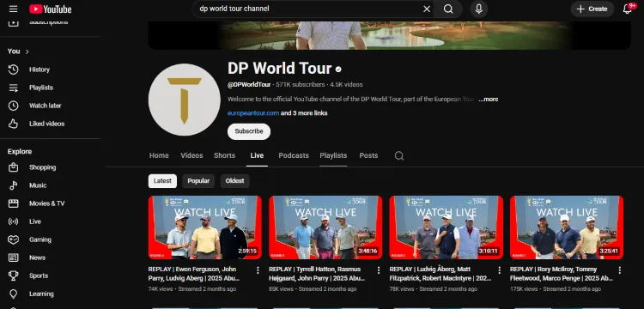
Task: Switch to the Podcasts tab
Action: click(294, 155)
